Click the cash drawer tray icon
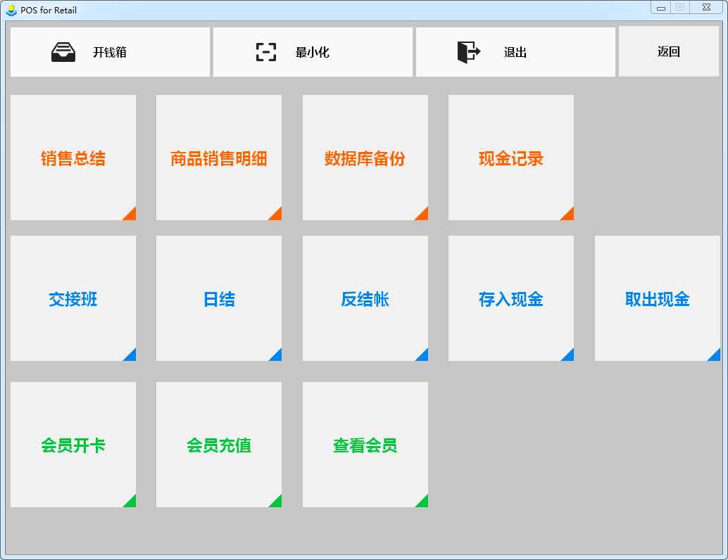The width and height of the screenshot is (728, 560). pyautogui.click(x=63, y=52)
